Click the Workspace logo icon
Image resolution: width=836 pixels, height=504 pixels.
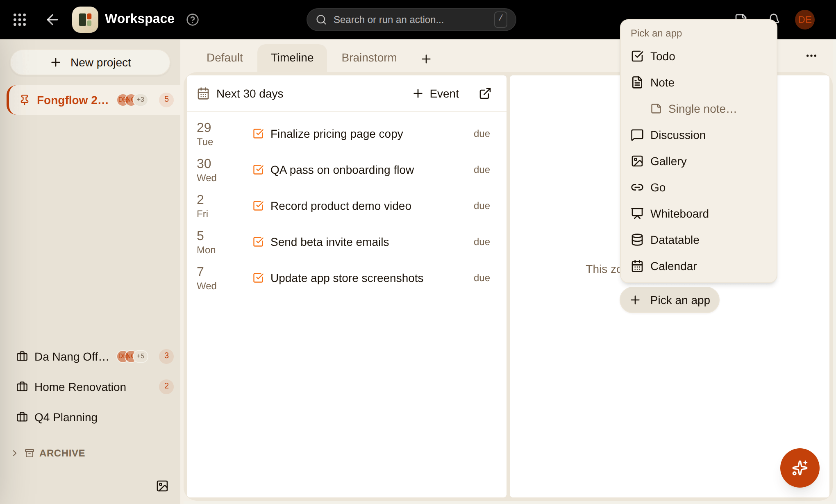click(x=85, y=20)
